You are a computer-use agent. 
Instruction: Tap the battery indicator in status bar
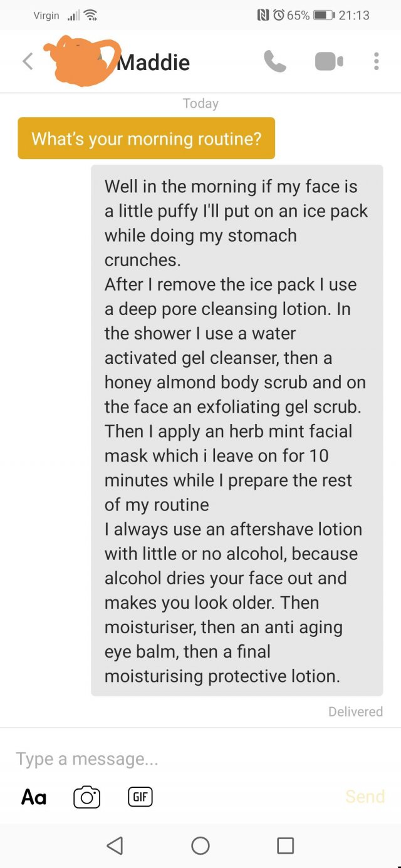click(325, 15)
